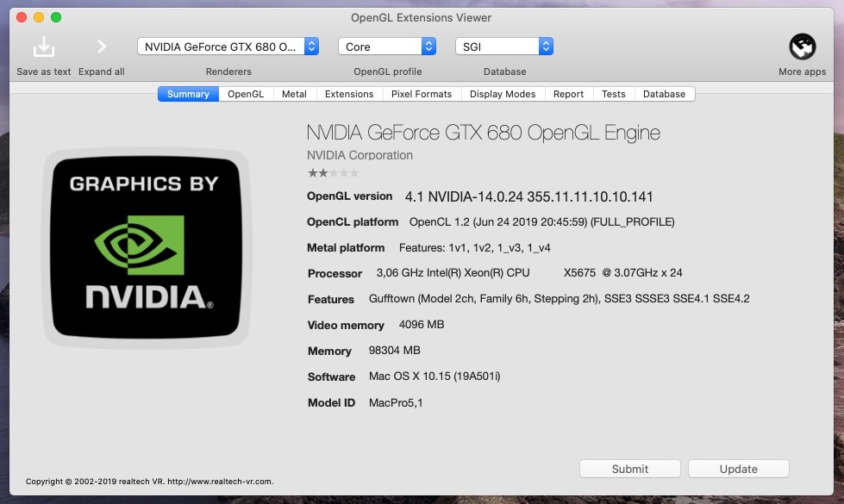The height and width of the screenshot is (504, 844).
Task: Click the Metal platform Features value
Action: 475,248
